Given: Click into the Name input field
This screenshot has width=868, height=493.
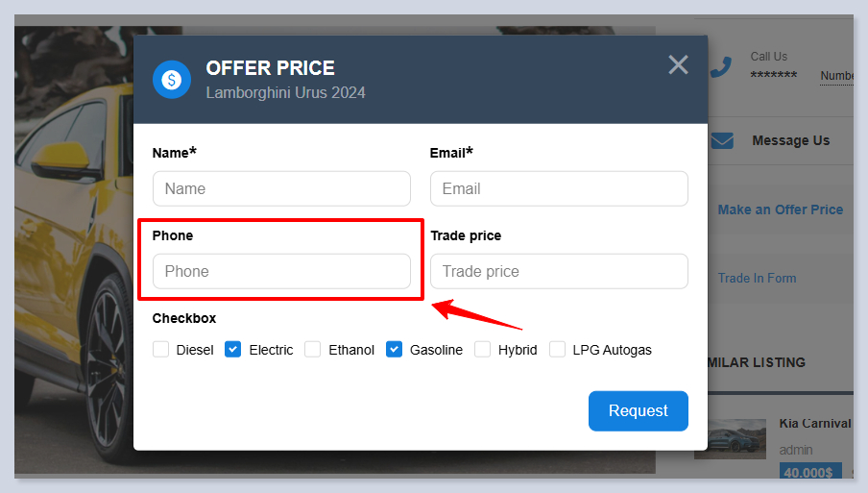Looking at the screenshot, I should pos(281,188).
